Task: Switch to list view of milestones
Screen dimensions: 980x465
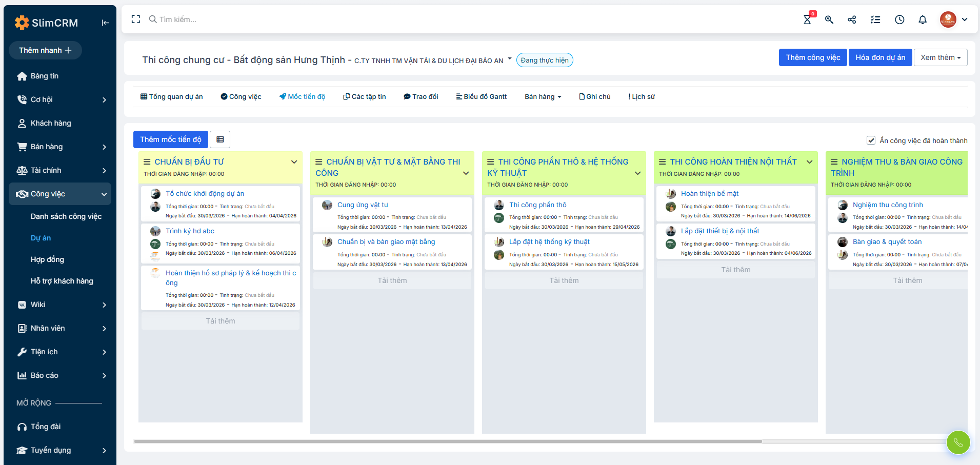Action: click(220, 139)
